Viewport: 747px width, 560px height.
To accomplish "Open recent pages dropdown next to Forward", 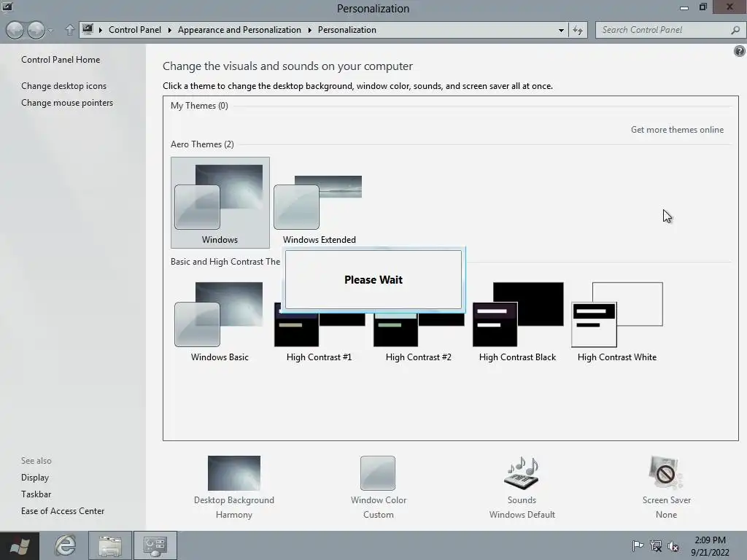I will [x=50, y=31].
